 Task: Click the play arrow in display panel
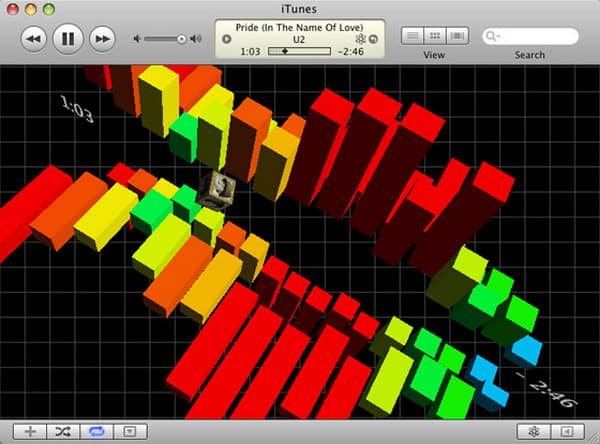[227, 39]
